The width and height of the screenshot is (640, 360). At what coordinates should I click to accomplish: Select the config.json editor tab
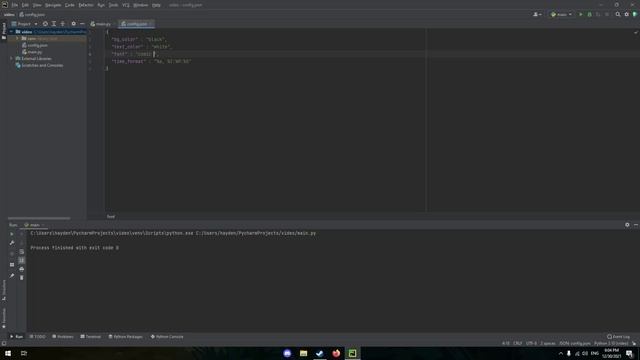tap(136, 24)
